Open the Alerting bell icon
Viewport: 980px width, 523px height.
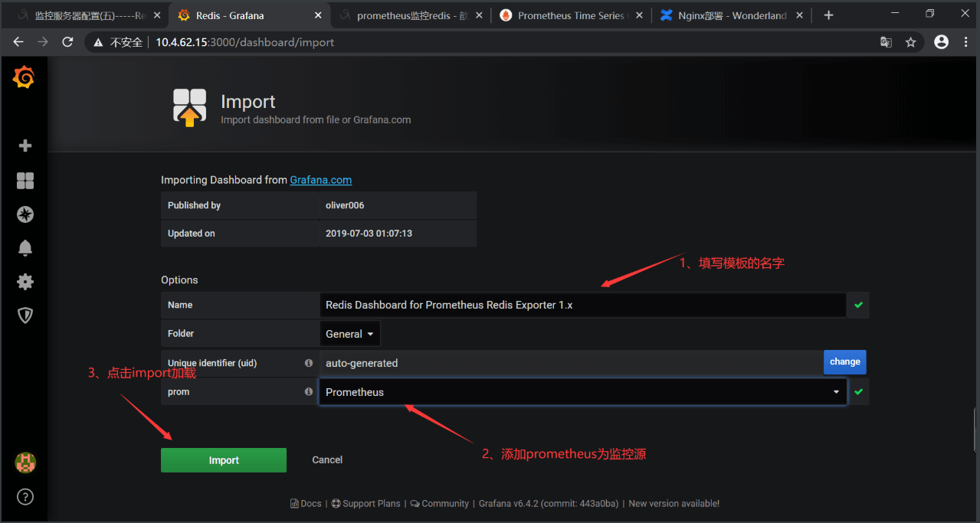pyautogui.click(x=25, y=248)
